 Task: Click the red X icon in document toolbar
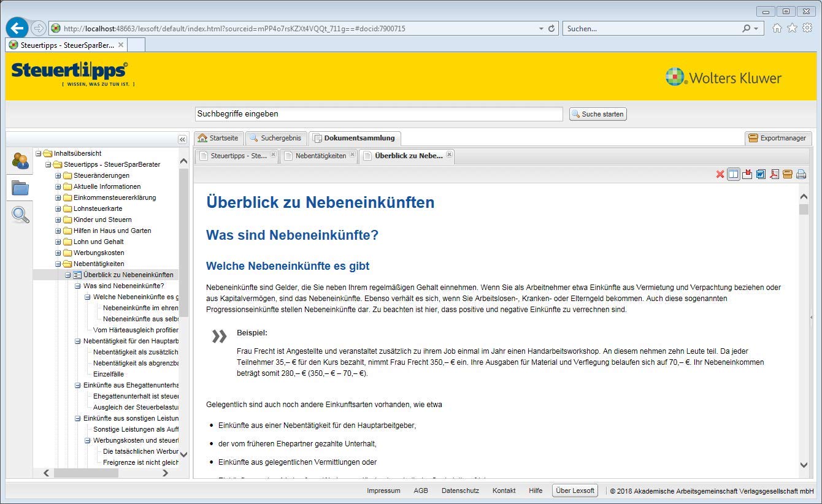[x=720, y=175]
